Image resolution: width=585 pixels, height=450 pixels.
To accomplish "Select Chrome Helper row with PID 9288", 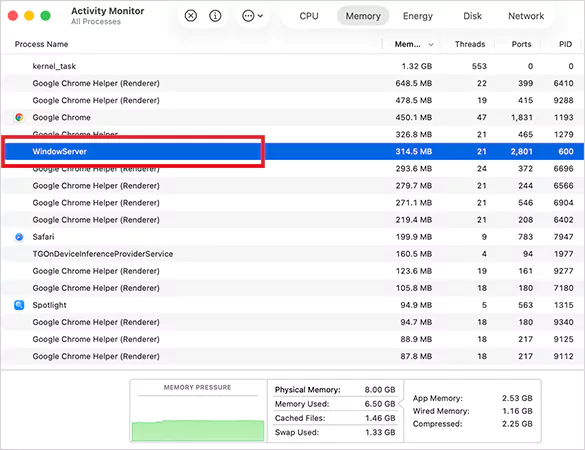I will tap(292, 100).
